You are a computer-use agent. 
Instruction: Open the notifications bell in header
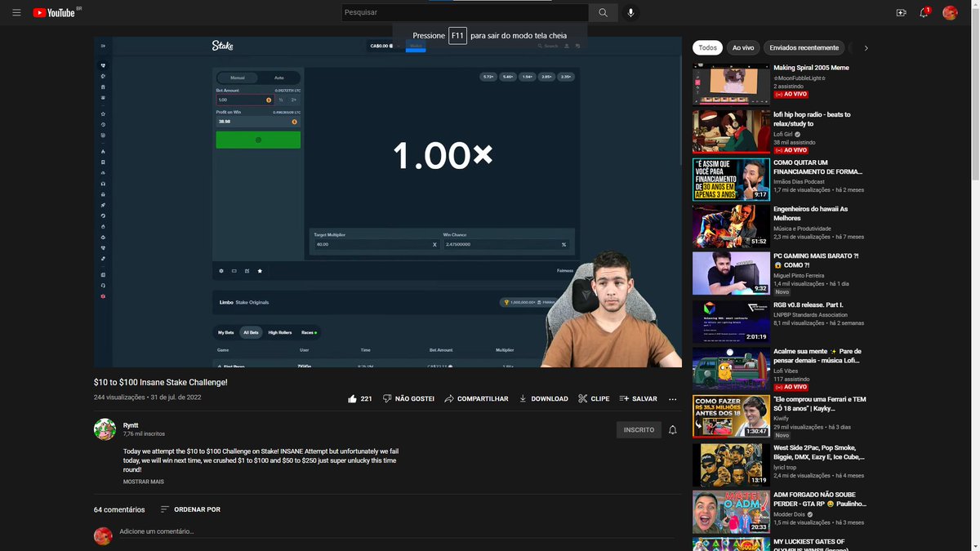tap(924, 13)
